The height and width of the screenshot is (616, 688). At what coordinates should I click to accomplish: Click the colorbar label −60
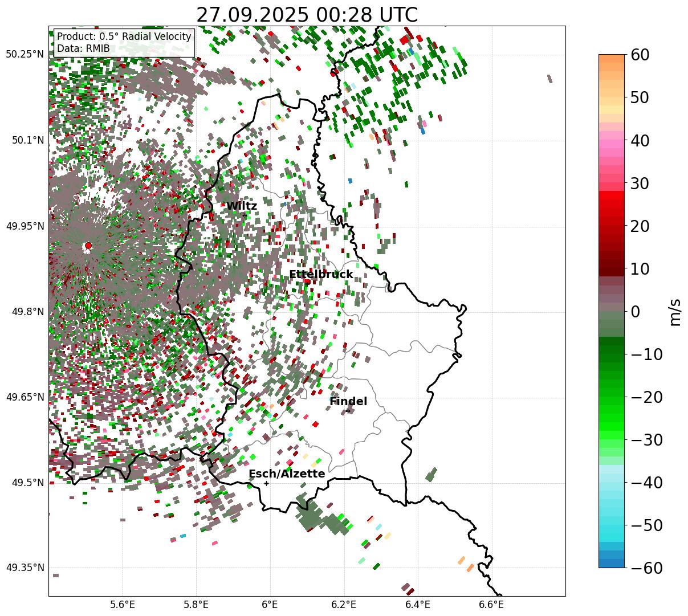coord(646,568)
